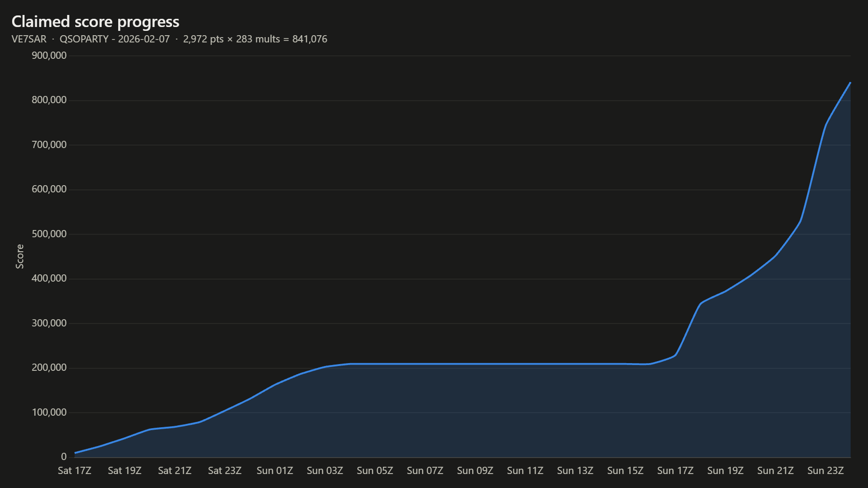Click the 'QSOPARTY - 2026-02-07' contest label
The width and height of the screenshot is (868, 488).
coord(115,39)
